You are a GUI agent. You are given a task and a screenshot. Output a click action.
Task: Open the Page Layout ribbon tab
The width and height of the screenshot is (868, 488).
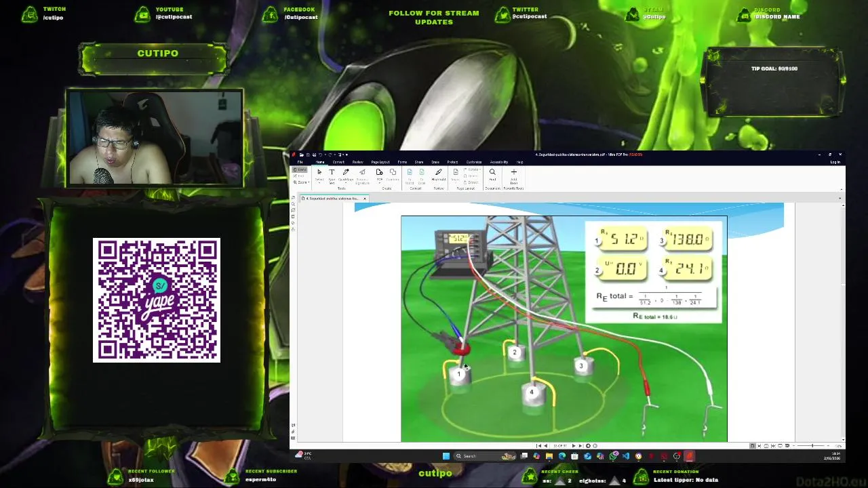(380, 162)
